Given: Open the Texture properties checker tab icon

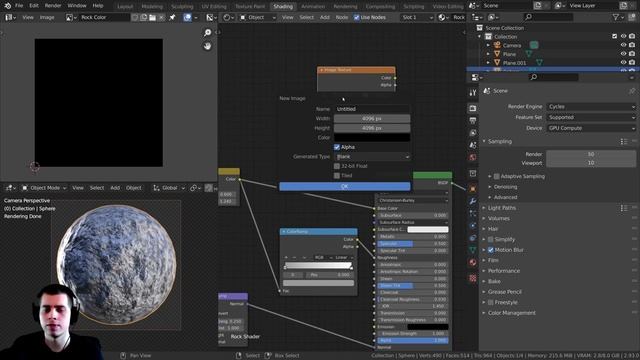Looking at the screenshot, I should [473, 278].
